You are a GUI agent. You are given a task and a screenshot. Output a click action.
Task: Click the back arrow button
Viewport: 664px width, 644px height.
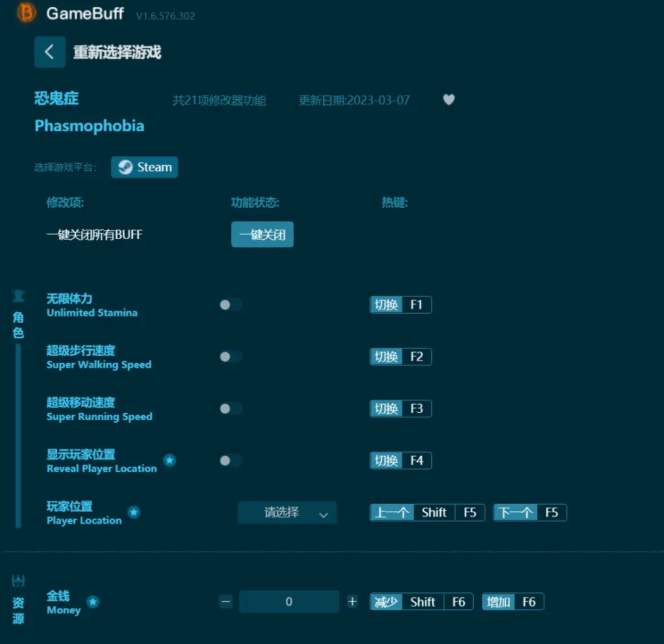click(50, 52)
